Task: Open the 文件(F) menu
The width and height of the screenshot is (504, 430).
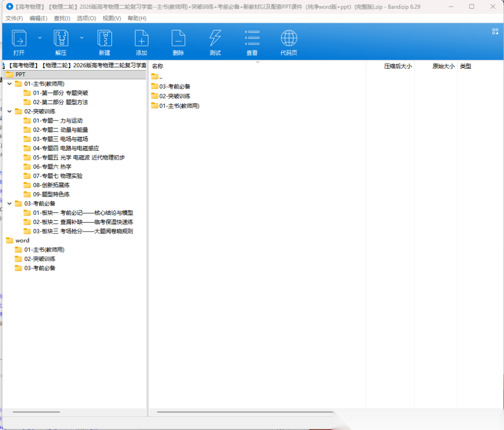Action: [14, 18]
